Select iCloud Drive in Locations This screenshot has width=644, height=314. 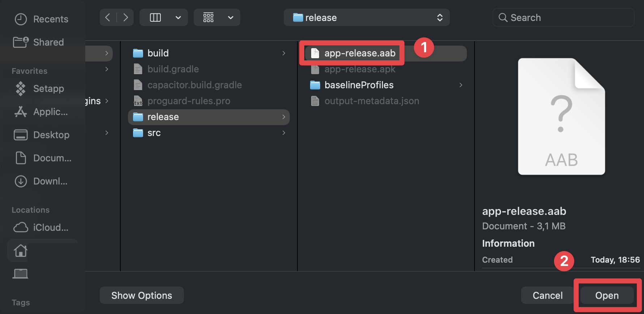pos(41,228)
